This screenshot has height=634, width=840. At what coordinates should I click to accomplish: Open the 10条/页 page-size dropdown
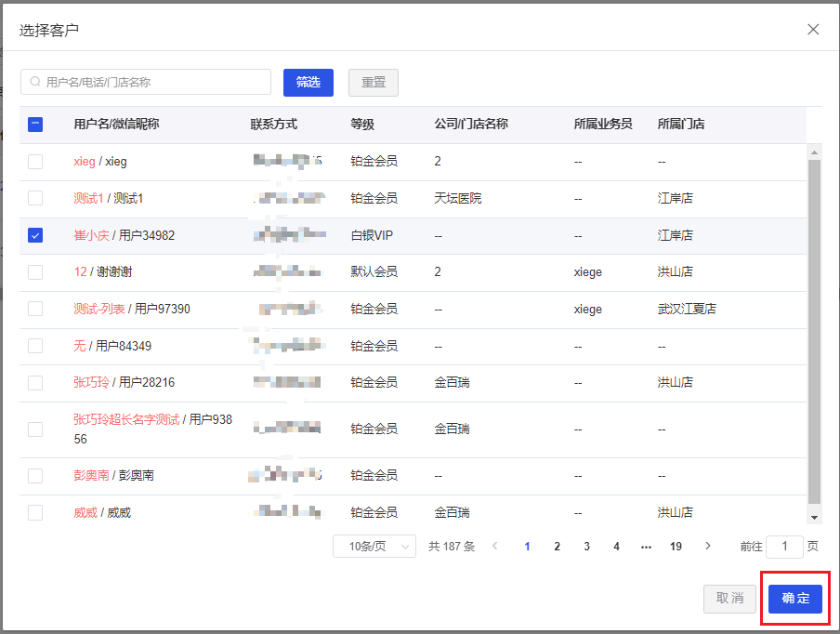click(x=374, y=547)
